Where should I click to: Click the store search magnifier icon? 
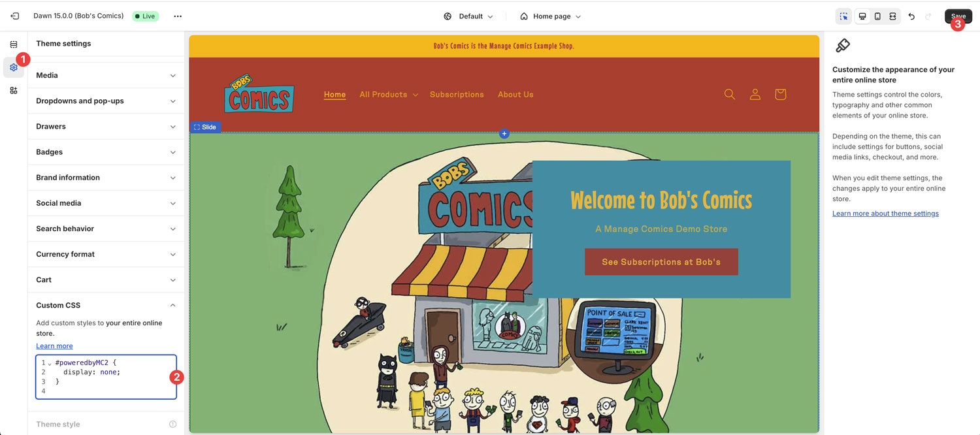click(x=730, y=95)
